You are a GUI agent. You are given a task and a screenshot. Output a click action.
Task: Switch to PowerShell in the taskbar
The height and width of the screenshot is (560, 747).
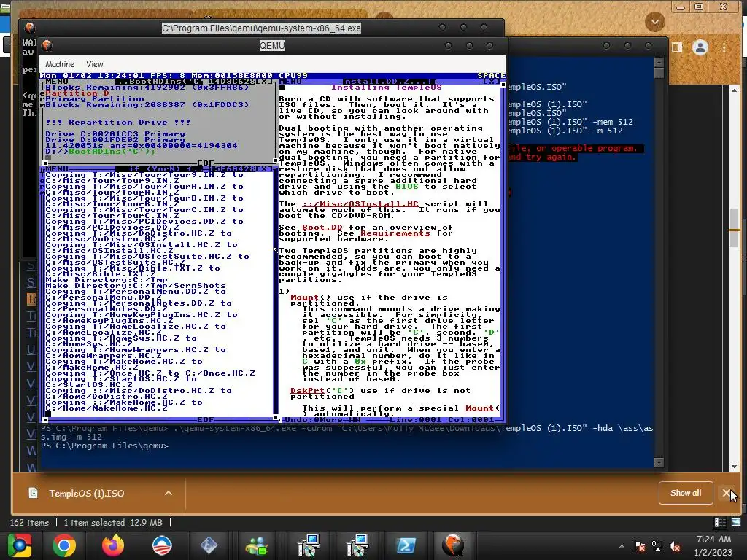tap(406, 545)
